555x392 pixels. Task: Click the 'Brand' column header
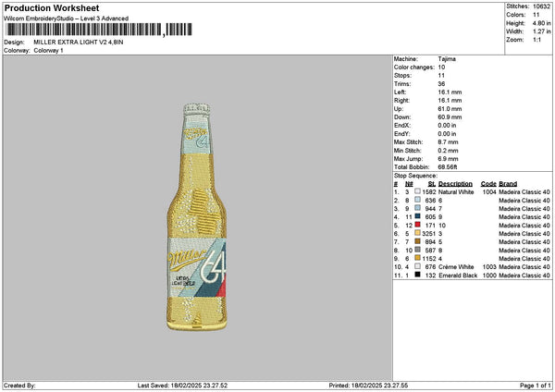[x=508, y=184]
